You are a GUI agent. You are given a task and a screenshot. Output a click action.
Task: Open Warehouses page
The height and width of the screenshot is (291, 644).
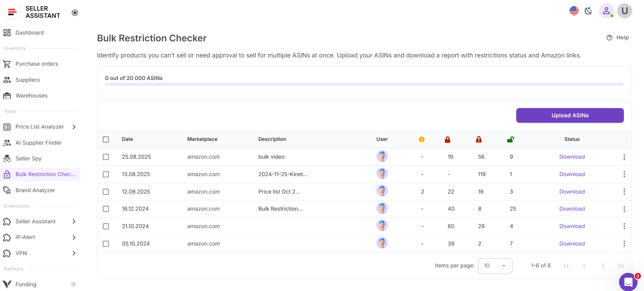[31, 96]
